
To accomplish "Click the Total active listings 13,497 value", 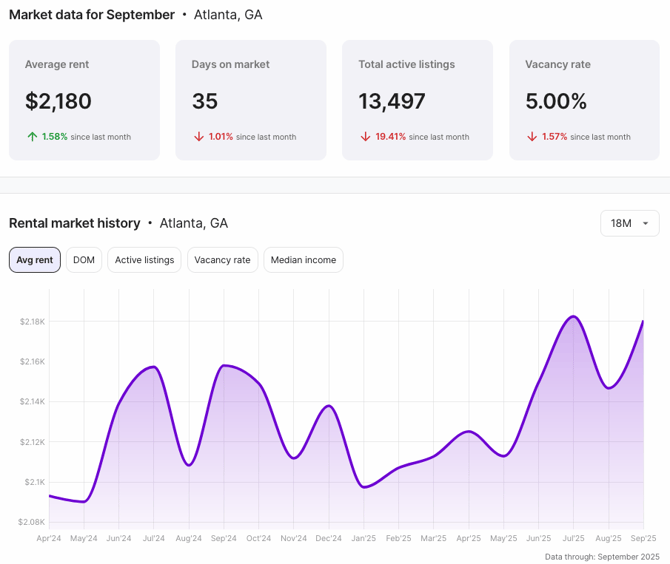I will coord(392,101).
